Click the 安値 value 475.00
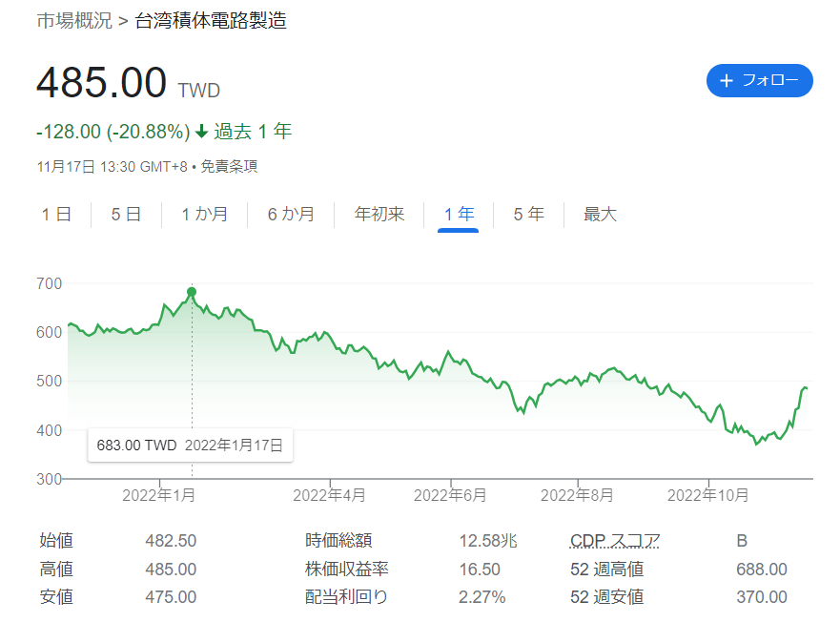840x622 pixels. pyautogui.click(x=171, y=597)
